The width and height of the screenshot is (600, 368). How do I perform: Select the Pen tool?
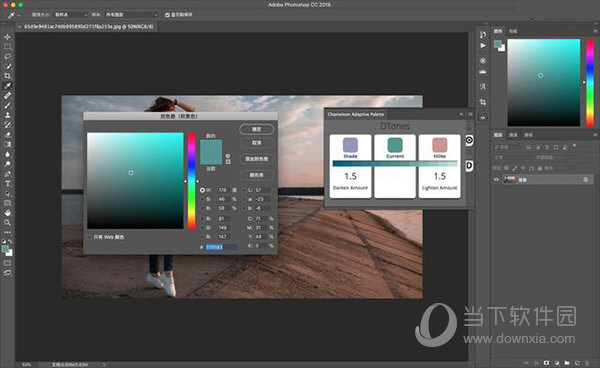point(7,174)
